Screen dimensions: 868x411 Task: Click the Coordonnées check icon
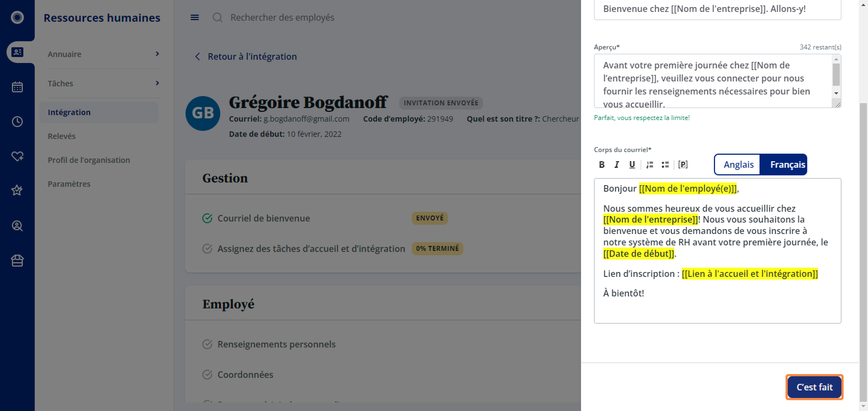point(207,374)
